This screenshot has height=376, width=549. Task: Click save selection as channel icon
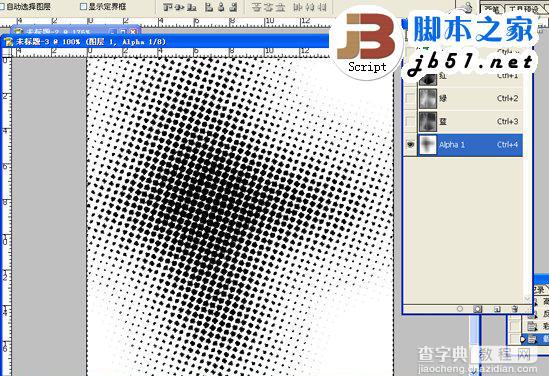tap(478, 309)
